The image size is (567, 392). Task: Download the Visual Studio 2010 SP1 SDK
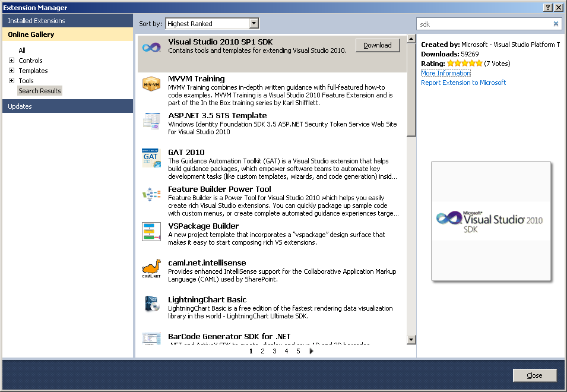(x=378, y=45)
